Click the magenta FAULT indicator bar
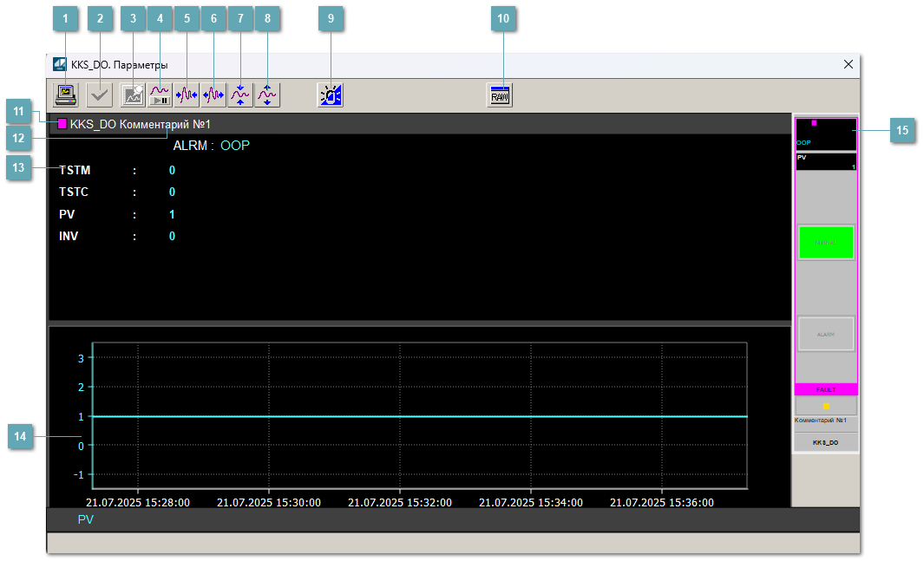This screenshot has width=924, height=561. (x=826, y=389)
